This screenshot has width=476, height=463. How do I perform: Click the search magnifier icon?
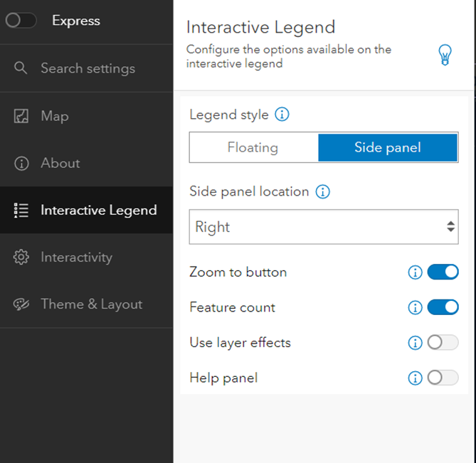pyautogui.click(x=21, y=68)
